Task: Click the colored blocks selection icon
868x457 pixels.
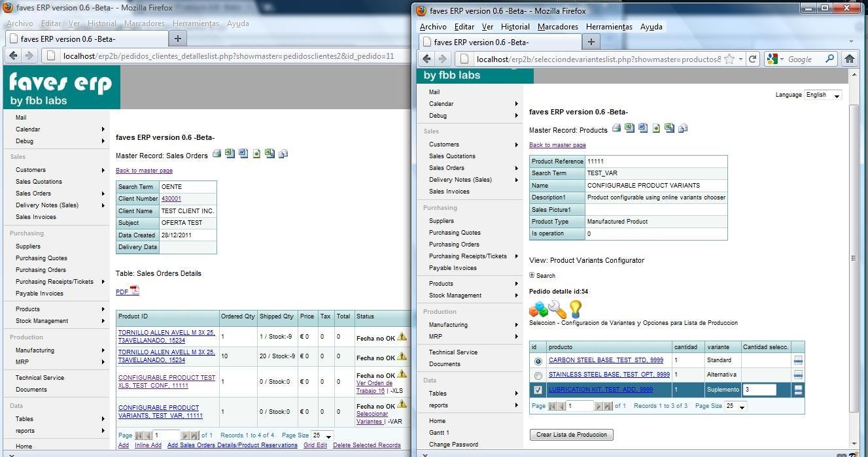Action: coord(537,309)
